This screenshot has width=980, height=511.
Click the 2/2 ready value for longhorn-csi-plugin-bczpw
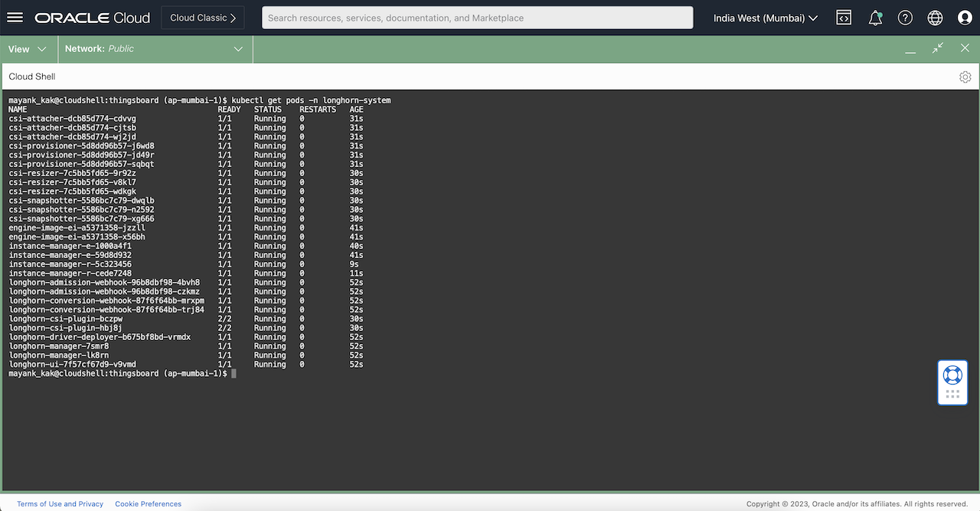(x=225, y=319)
